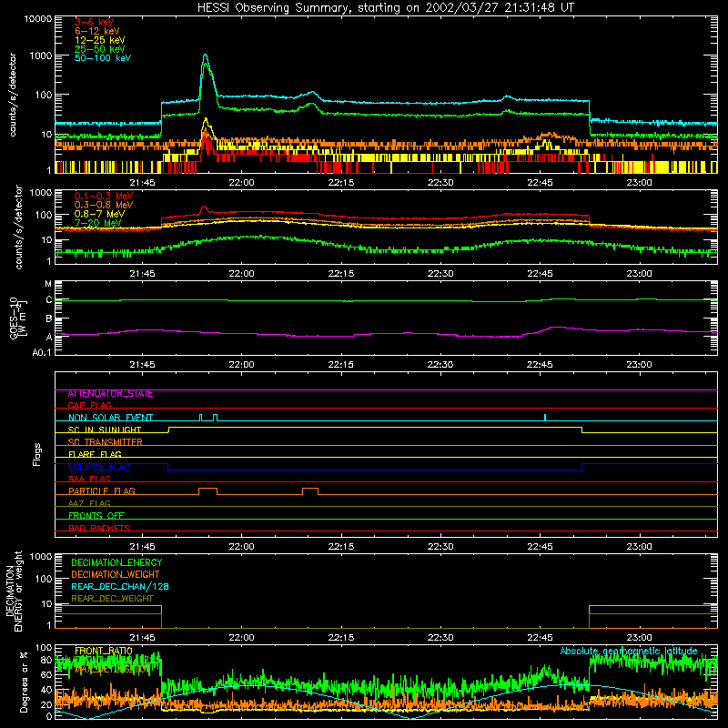This screenshot has width=728, height=728.
Task: Click the tallest cyan 50-100 keV flare peak
Action: [205, 56]
